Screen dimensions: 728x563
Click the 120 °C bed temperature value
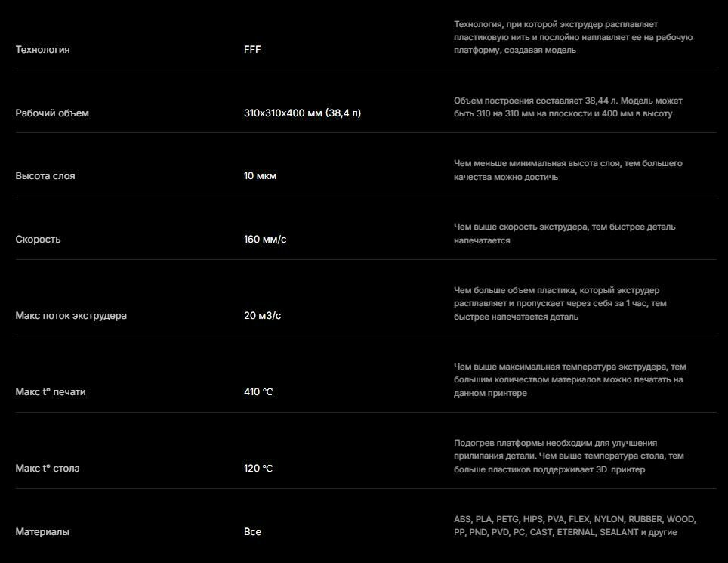click(258, 469)
